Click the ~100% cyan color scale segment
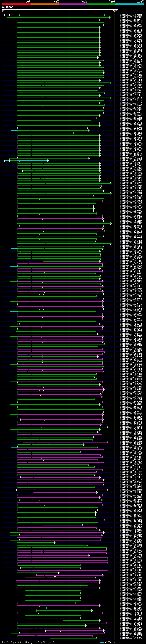 click(130, 4)
